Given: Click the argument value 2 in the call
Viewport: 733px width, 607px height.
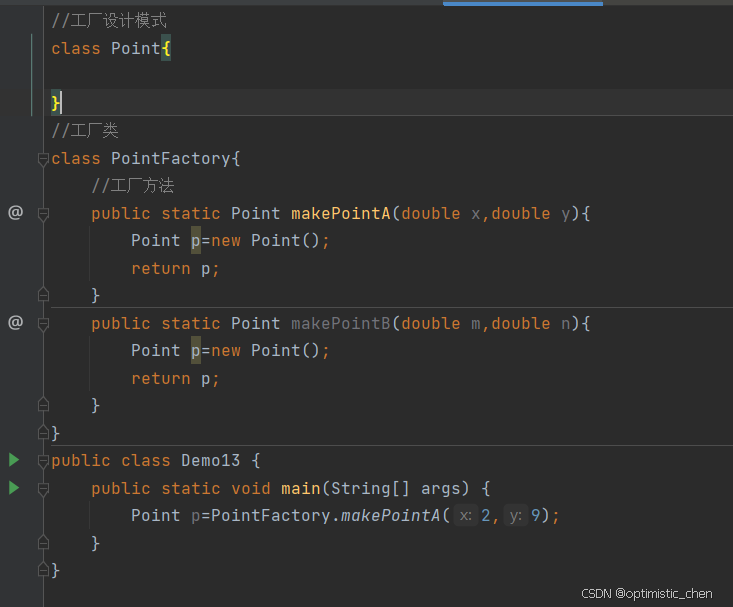Looking at the screenshot, I should click(x=486, y=515).
